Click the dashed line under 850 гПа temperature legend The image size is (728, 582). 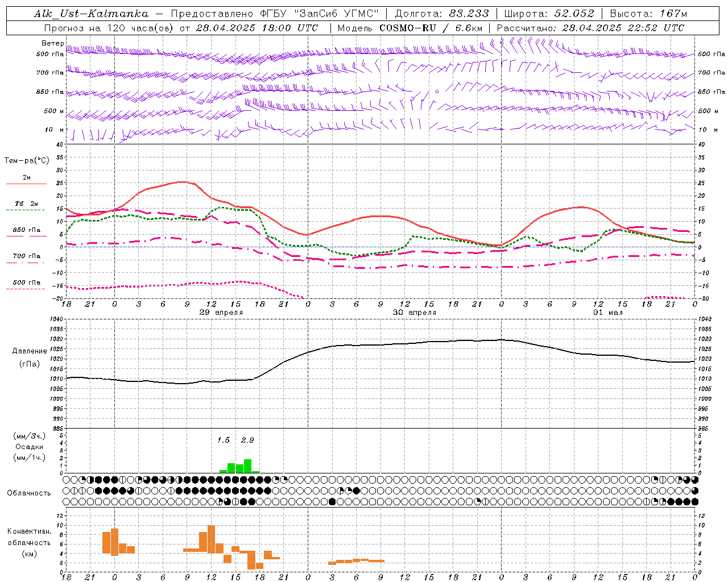pyautogui.click(x=26, y=236)
